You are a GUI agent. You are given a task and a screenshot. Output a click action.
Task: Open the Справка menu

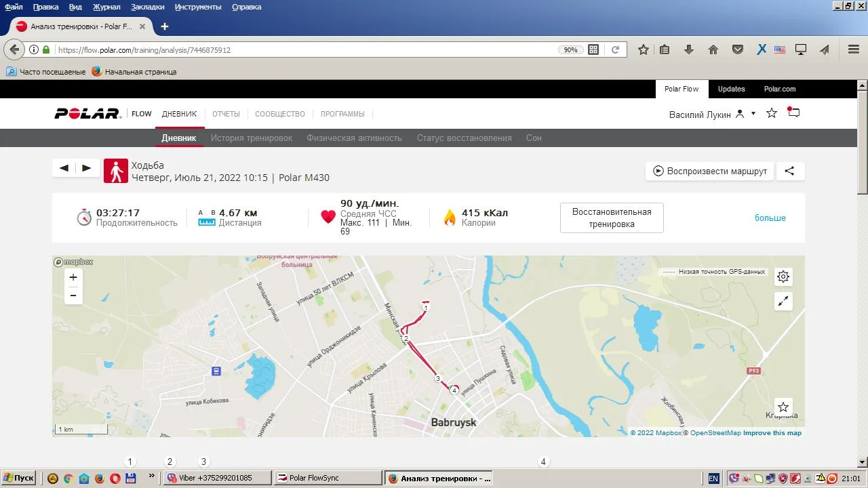coord(246,7)
